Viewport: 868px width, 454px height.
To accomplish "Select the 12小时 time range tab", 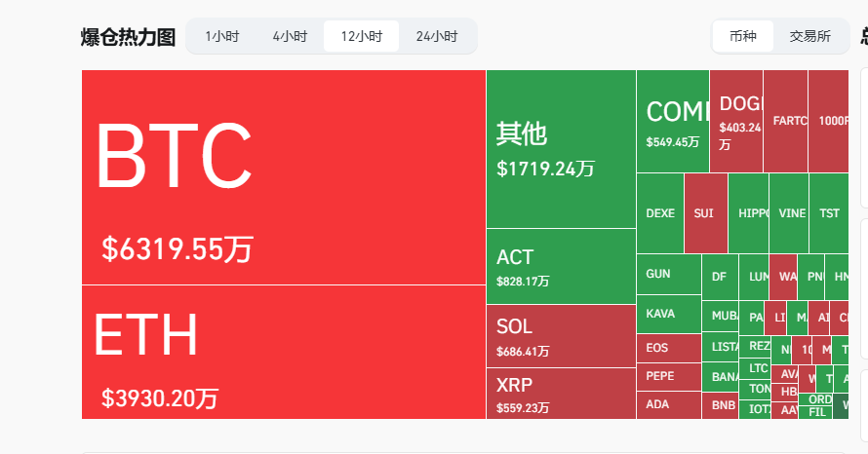I will (361, 36).
